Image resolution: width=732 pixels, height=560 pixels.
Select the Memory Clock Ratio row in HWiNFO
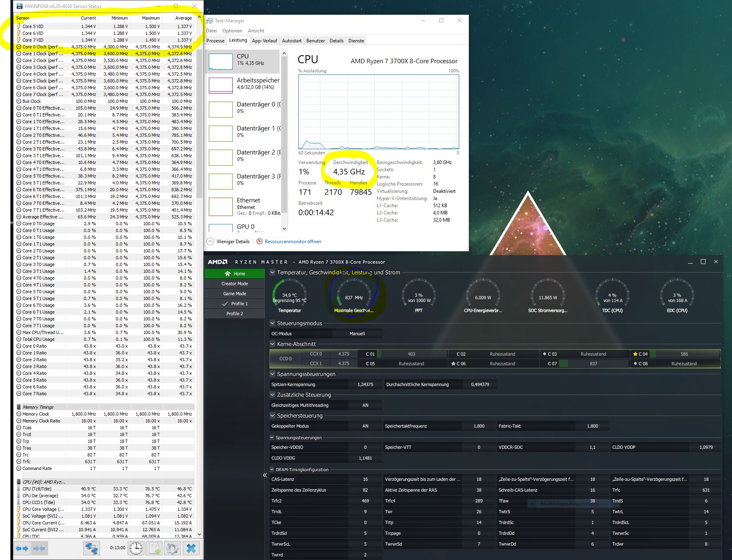(x=105, y=421)
